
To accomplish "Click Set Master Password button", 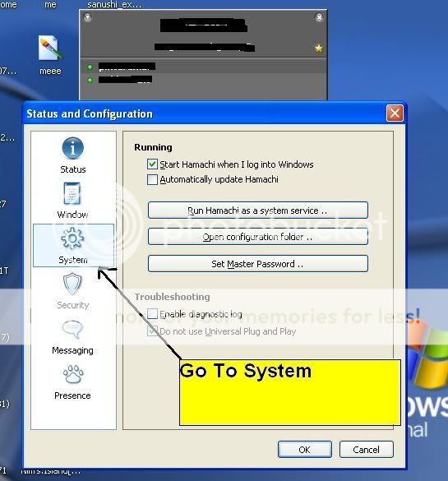I will pos(258,263).
